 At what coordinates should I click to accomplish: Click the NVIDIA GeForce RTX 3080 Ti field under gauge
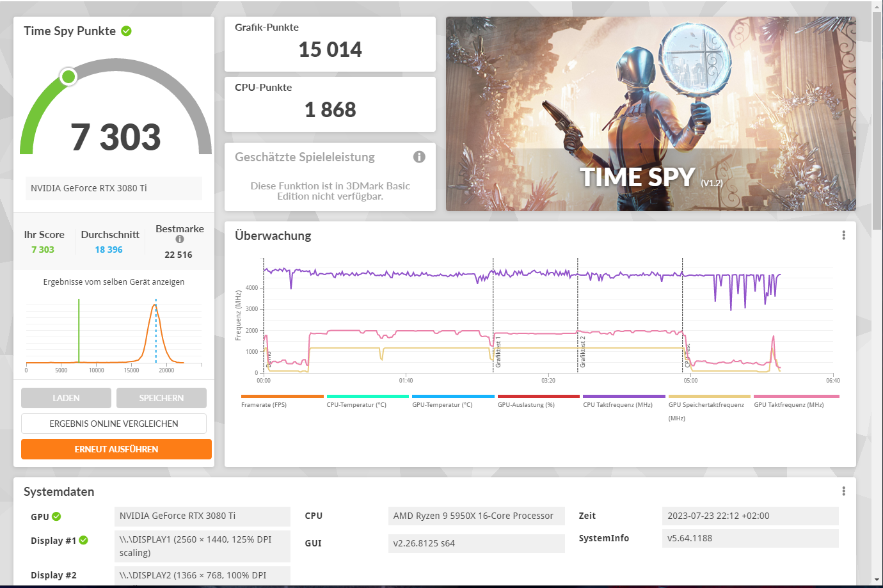point(114,188)
